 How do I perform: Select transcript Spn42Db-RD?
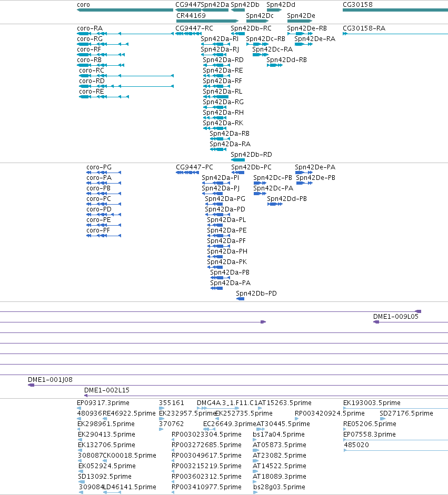click(x=238, y=160)
